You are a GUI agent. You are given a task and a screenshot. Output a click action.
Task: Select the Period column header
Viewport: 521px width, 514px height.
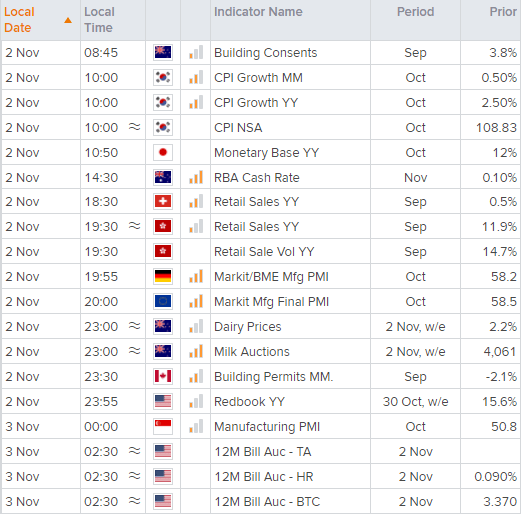[415, 12]
